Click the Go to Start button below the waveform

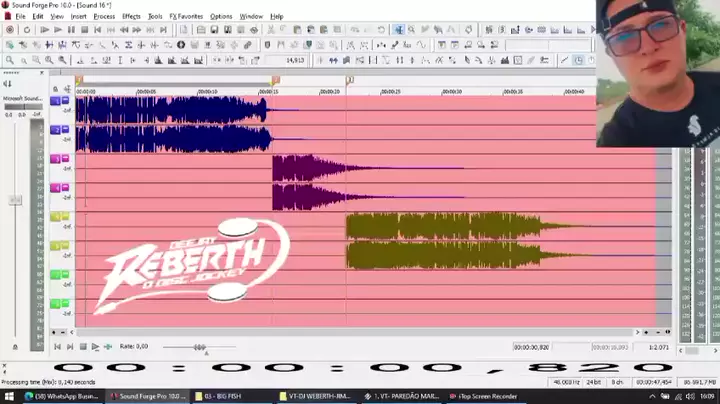tap(57, 347)
